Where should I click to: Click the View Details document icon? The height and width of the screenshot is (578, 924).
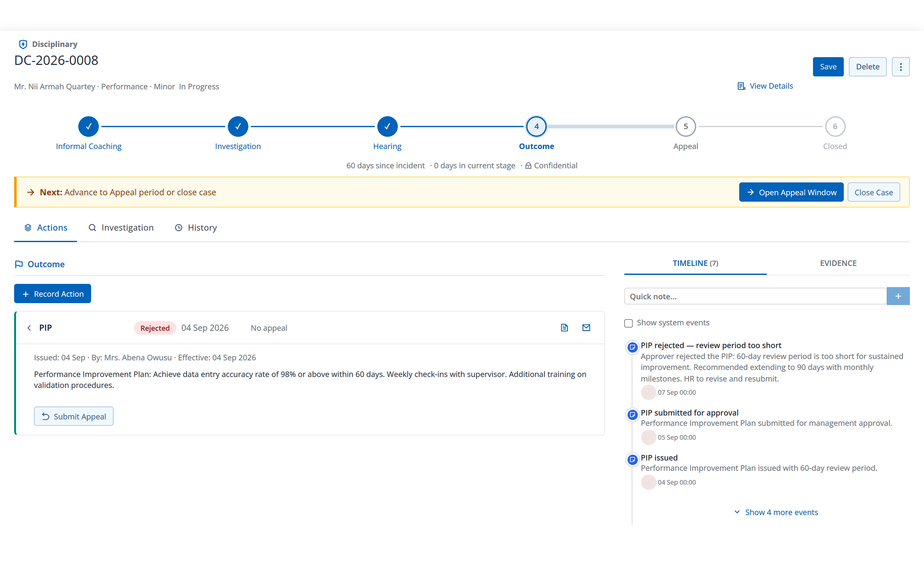[x=741, y=86]
